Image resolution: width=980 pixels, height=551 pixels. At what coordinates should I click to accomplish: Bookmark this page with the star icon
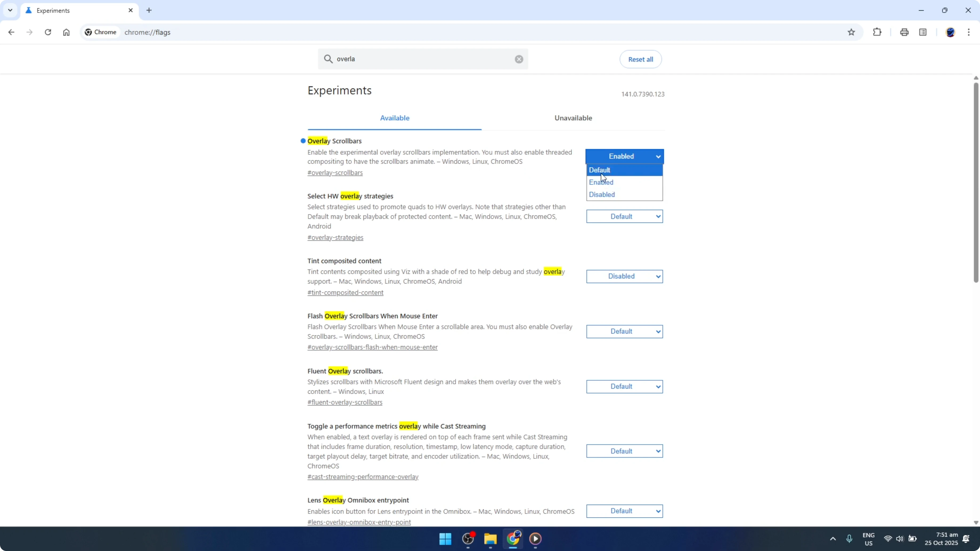851,32
